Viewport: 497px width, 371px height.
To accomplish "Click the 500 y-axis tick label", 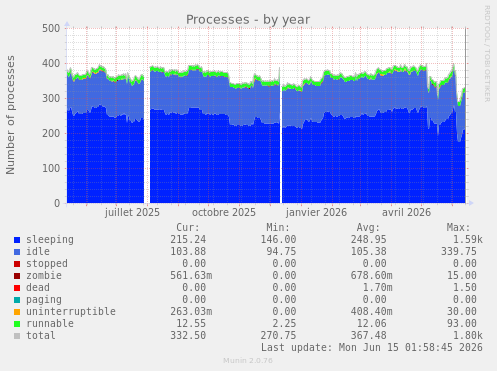I will pyautogui.click(x=51, y=28).
